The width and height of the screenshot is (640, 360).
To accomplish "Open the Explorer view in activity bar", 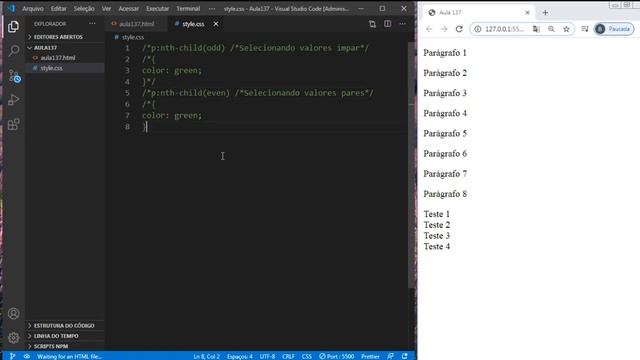I will (13, 27).
